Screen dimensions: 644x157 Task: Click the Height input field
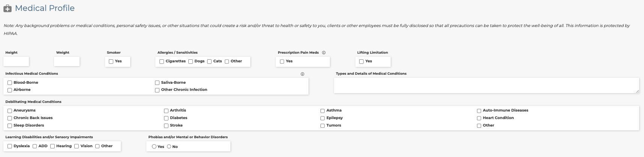[x=16, y=62]
